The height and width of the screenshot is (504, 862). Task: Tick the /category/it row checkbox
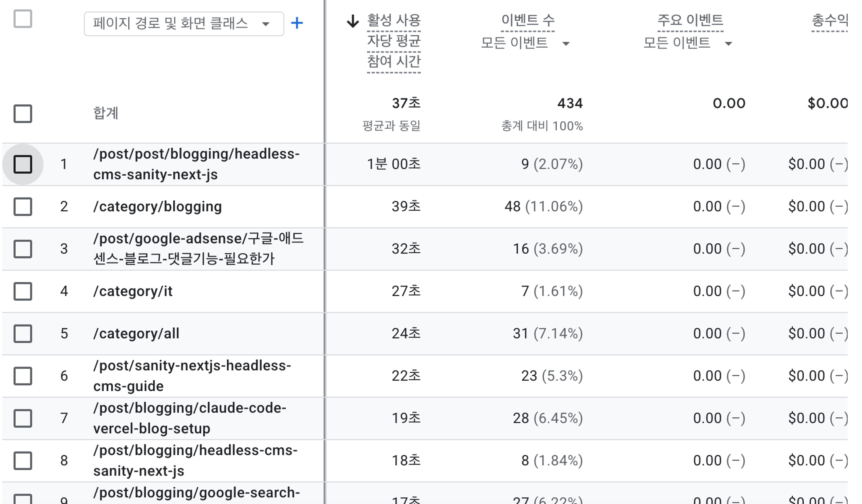pyautogui.click(x=23, y=291)
